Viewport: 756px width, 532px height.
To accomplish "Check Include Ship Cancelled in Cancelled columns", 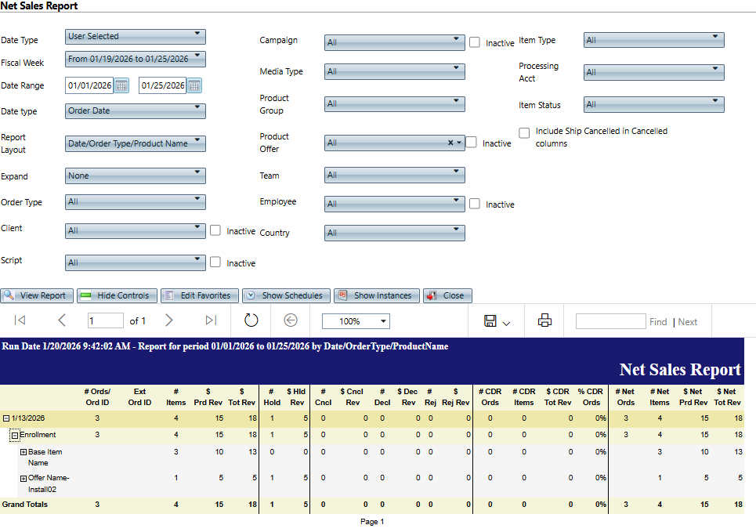I will click(x=525, y=132).
